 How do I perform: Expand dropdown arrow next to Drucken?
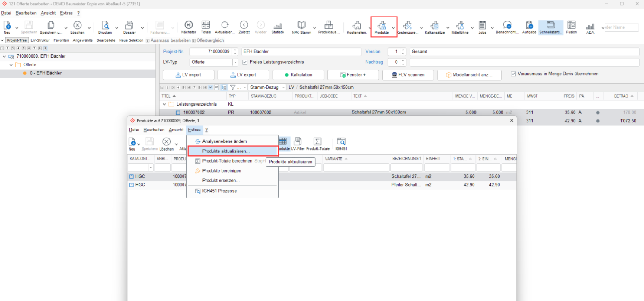pos(117,28)
